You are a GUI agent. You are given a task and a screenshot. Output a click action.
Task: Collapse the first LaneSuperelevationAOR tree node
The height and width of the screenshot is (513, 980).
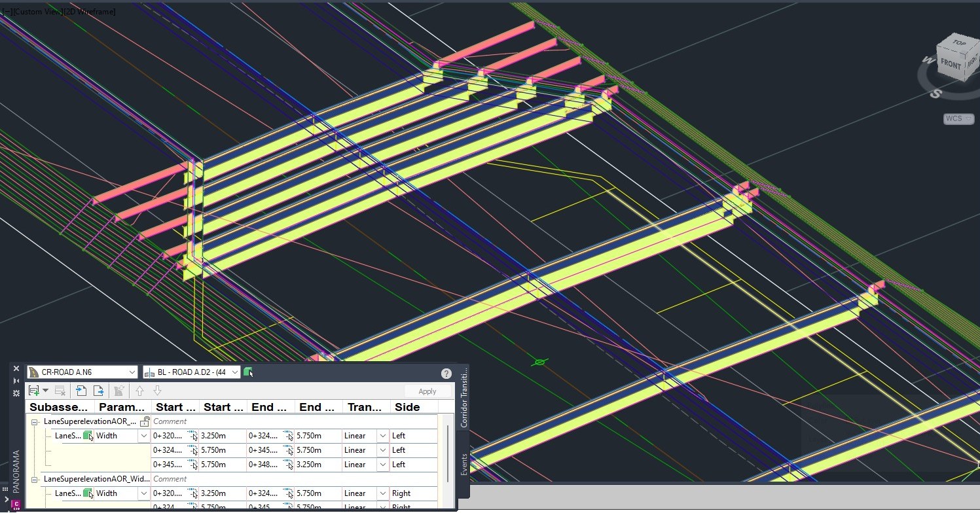[35, 422]
